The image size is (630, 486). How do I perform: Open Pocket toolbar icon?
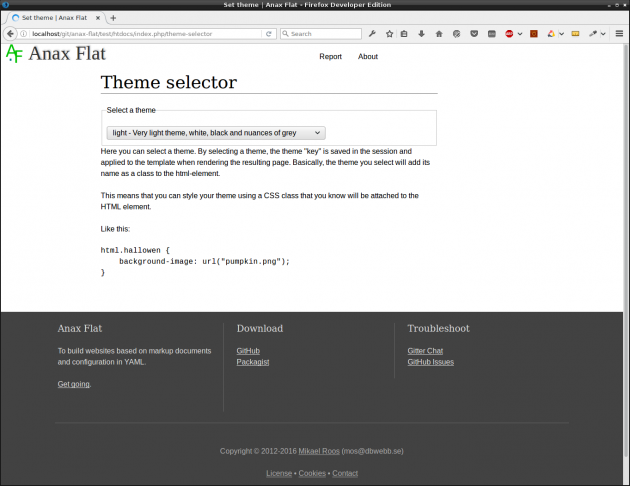pos(474,34)
